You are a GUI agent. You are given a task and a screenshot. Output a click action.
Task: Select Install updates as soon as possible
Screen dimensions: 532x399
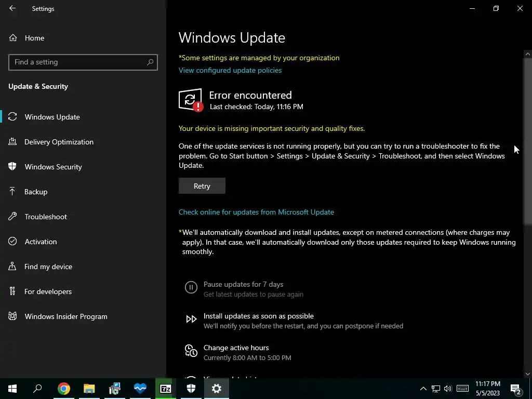pyautogui.click(x=259, y=316)
